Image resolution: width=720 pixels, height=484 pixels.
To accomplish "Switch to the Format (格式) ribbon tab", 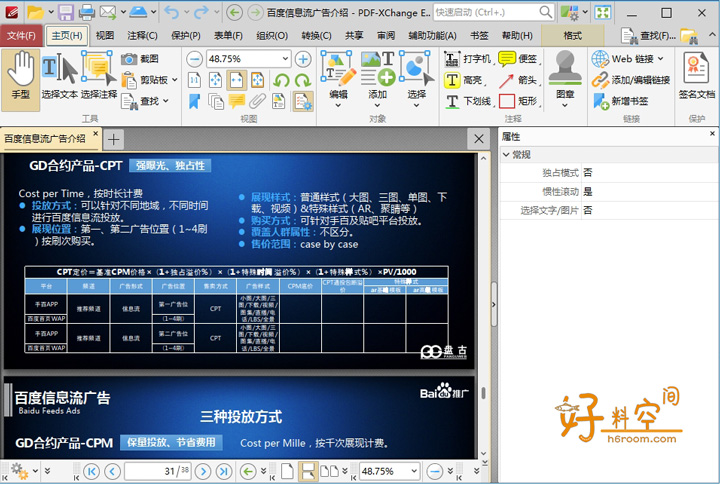I will pyautogui.click(x=573, y=35).
